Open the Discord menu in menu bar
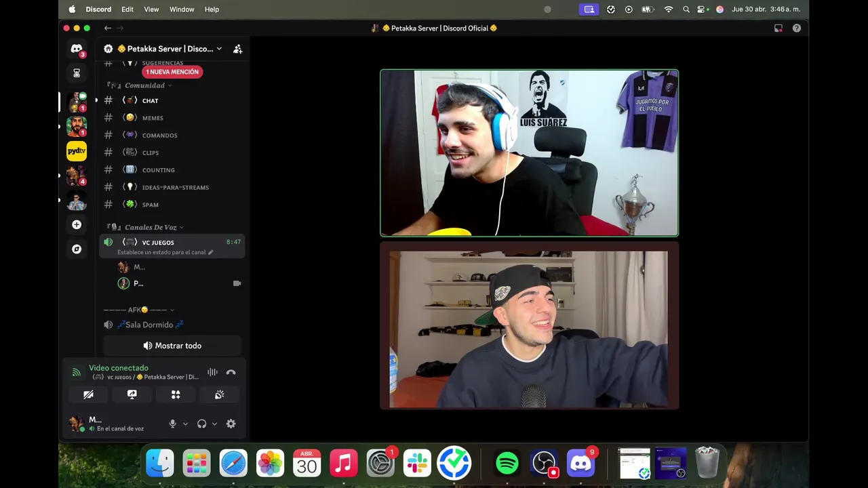Image resolution: width=868 pixels, height=488 pixels. 98,9
